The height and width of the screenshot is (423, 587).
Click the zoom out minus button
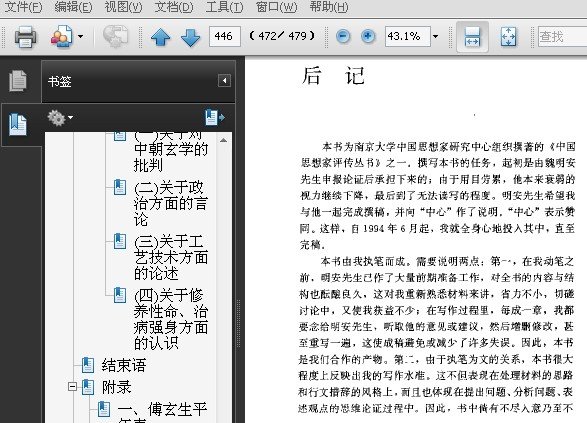(x=343, y=36)
